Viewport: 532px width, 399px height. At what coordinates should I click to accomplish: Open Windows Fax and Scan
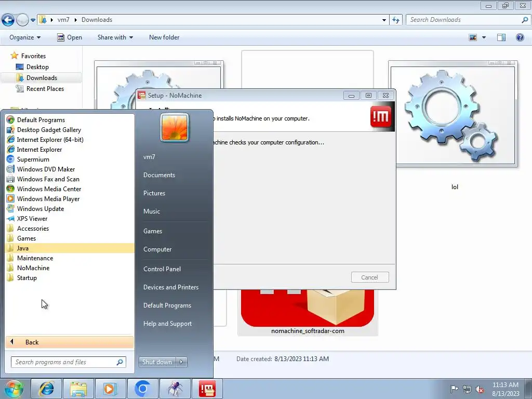tap(48, 179)
